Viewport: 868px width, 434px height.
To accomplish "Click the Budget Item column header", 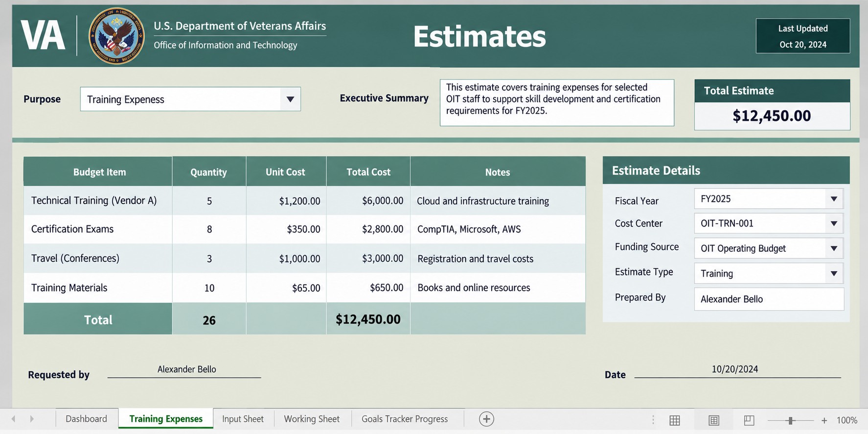I will click(98, 172).
